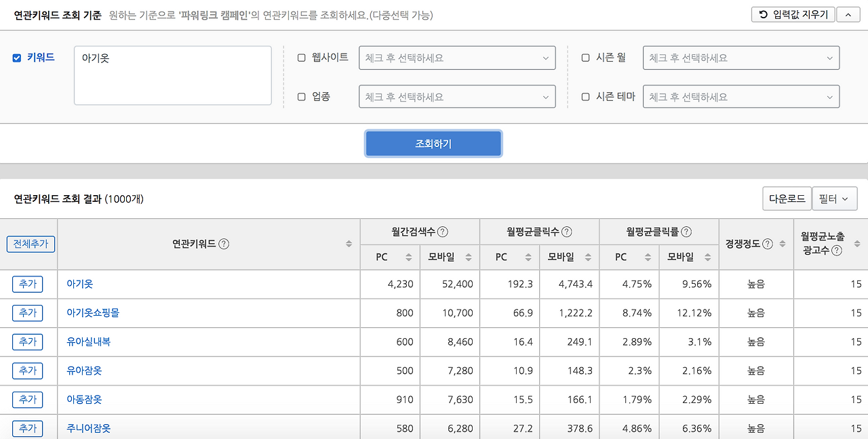868x439 pixels.
Task: Uncheck the 키워드 checkbox
Action: pyautogui.click(x=16, y=58)
